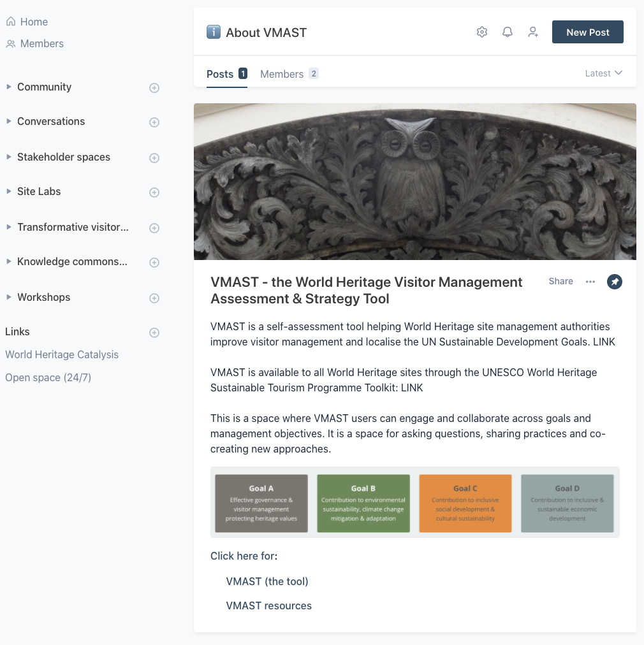Image resolution: width=644 pixels, height=645 pixels.
Task: Click the Members people icon in sidebar
Action: click(x=11, y=43)
